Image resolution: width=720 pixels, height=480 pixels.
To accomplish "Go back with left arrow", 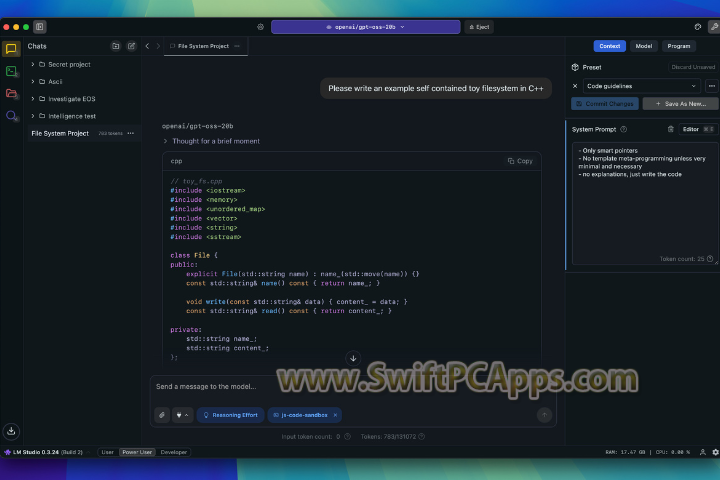I will click(x=147, y=46).
